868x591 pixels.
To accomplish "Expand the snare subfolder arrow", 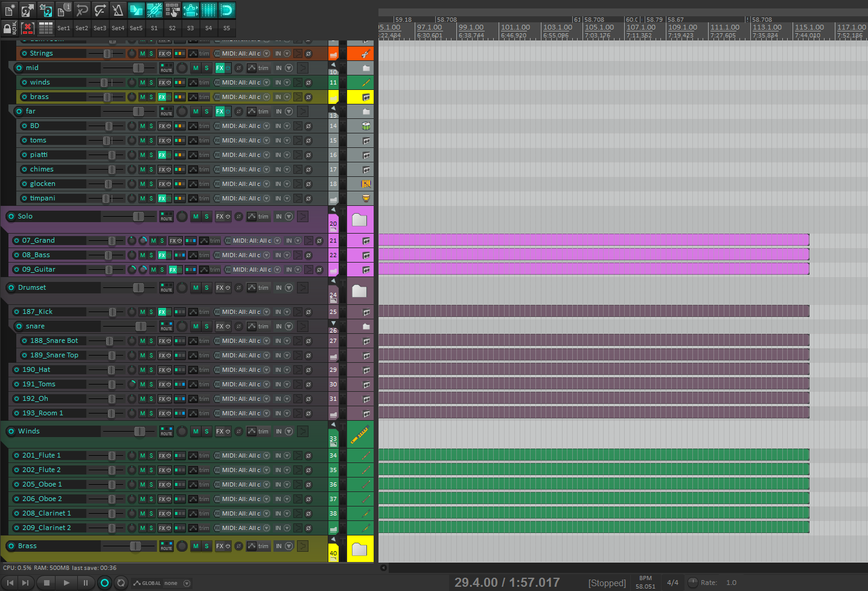I will tap(333, 323).
